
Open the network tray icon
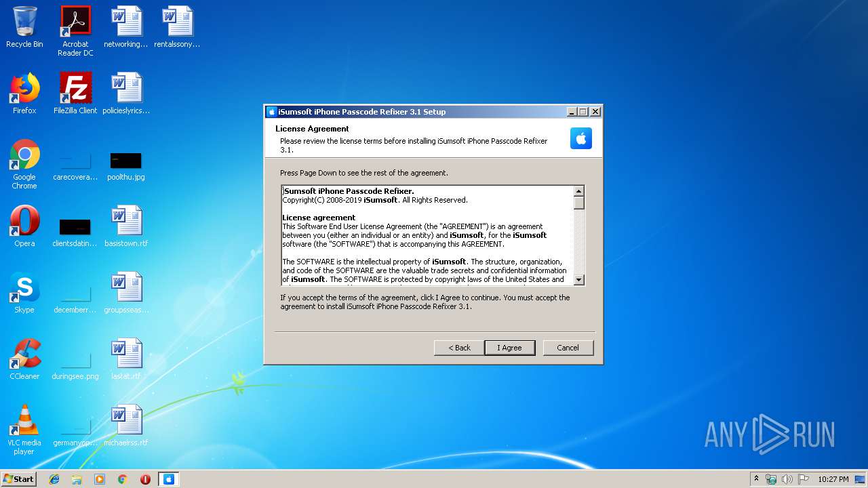[x=771, y=479]
